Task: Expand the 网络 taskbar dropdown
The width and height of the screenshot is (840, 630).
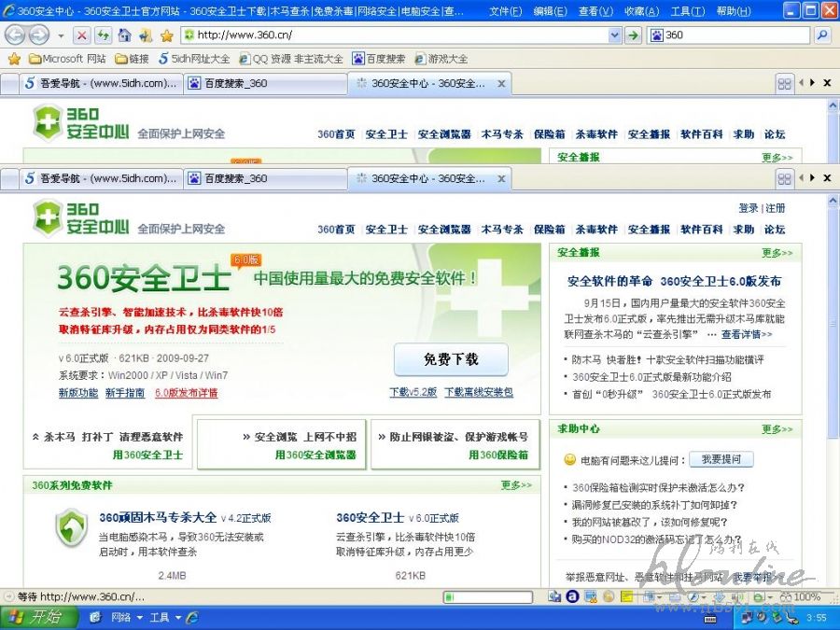Action: point(140,618)
